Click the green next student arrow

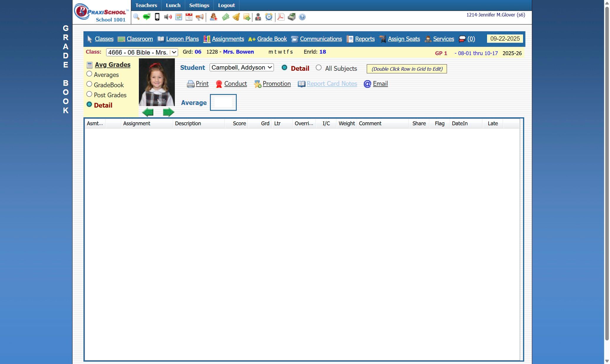tap(168, 112)
